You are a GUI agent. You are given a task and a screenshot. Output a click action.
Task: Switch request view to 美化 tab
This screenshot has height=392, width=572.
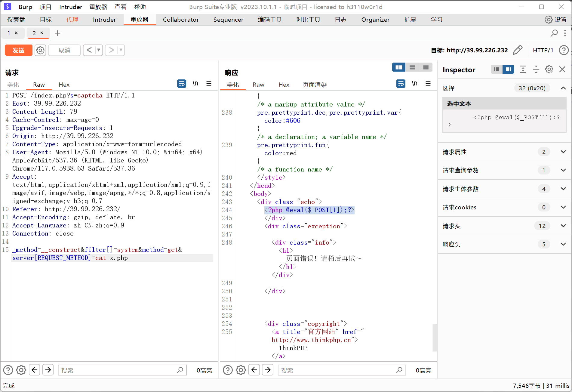coord(13,85)
